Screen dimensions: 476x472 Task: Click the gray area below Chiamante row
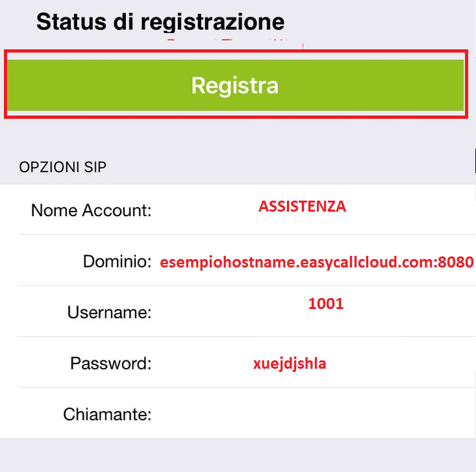pyautogui.click(x=238, y=454)
